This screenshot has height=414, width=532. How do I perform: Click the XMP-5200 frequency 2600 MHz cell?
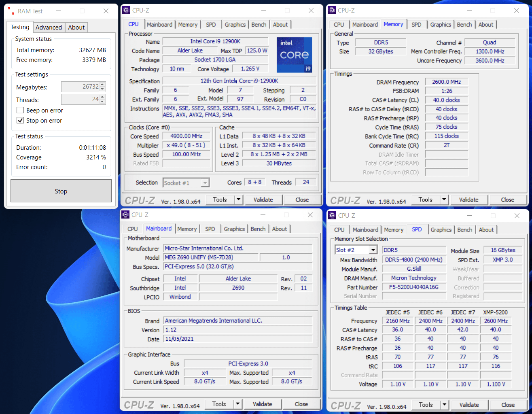pos(496,321)
